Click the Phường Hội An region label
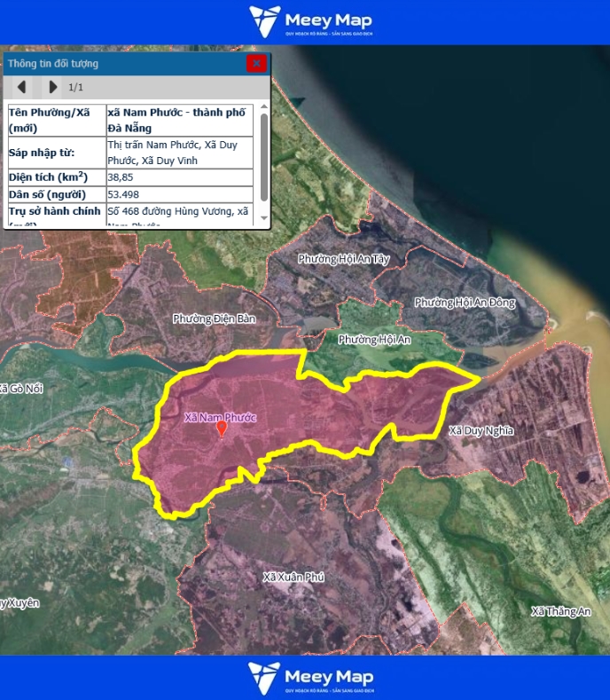The height and width of the screenshot is (700, 610). tap(375, 340)
